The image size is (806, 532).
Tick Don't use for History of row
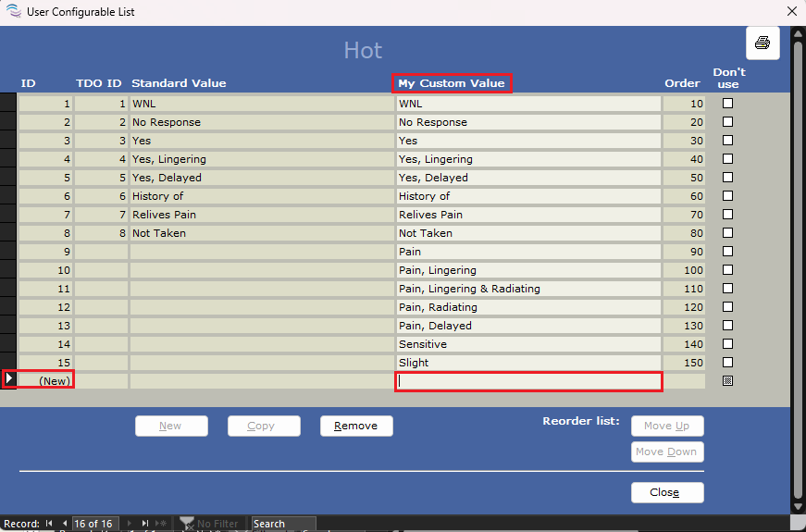coord(727,196)
